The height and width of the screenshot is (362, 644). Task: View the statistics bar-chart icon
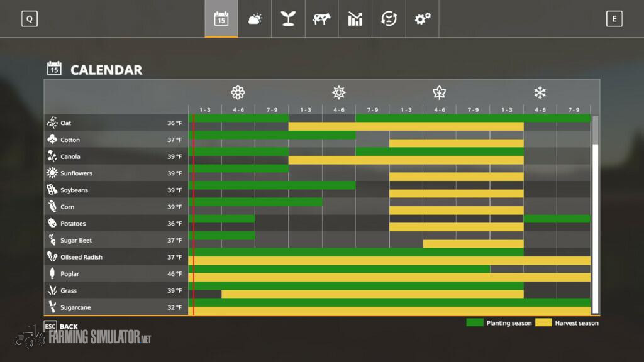tap(355, 19)
